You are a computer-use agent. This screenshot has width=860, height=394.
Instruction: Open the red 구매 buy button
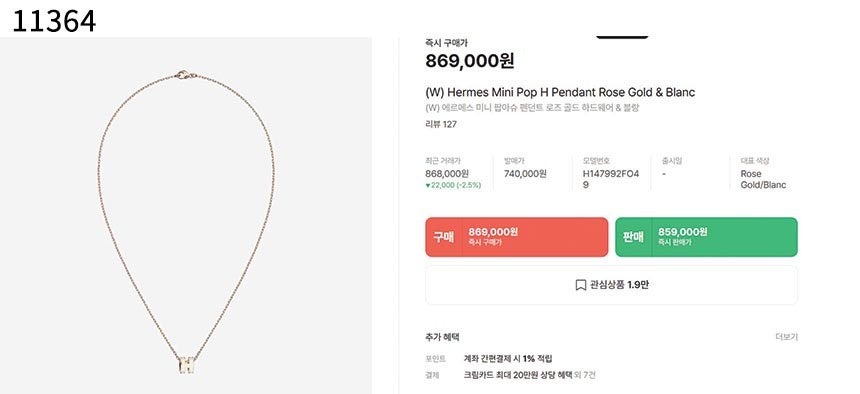(x=517, y=237)
